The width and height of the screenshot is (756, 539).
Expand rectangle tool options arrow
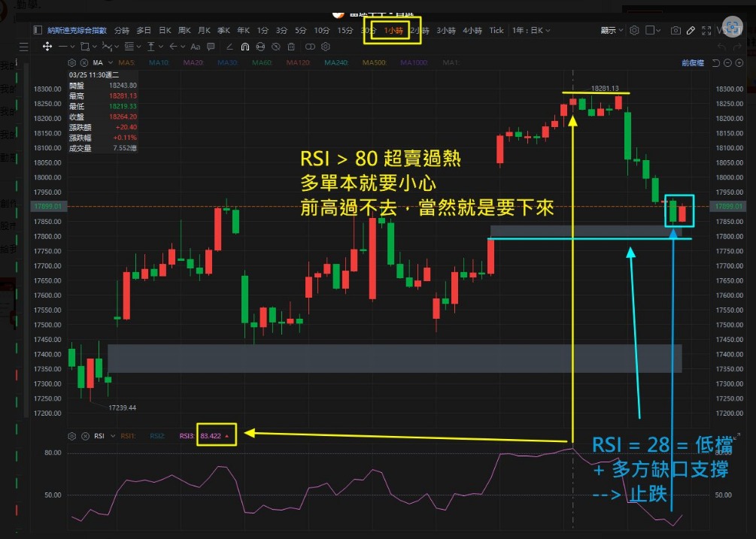pyautogui.click(x=95, y=47)
